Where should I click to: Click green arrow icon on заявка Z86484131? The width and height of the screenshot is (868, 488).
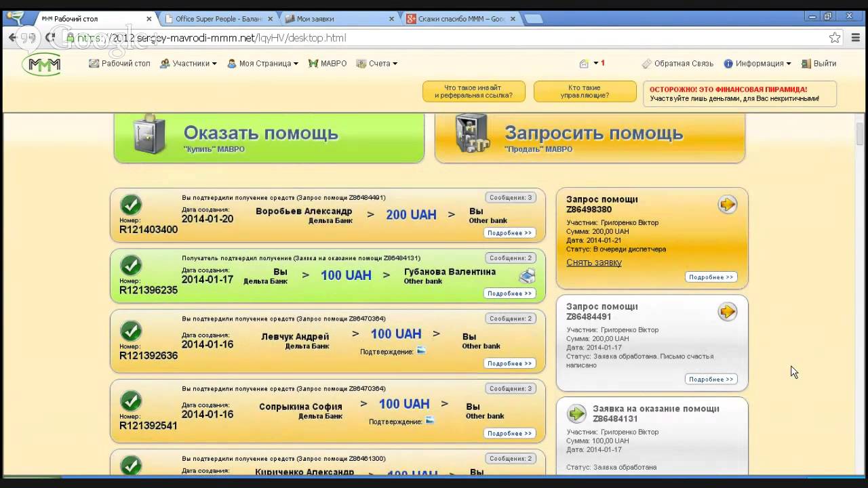[x=576, y=413]
